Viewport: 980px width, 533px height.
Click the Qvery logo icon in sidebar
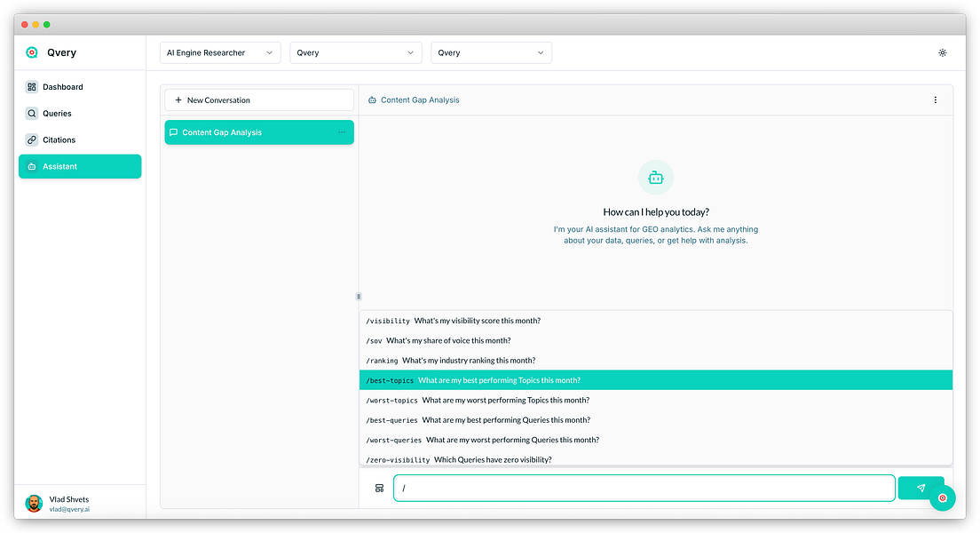[32, 52]
